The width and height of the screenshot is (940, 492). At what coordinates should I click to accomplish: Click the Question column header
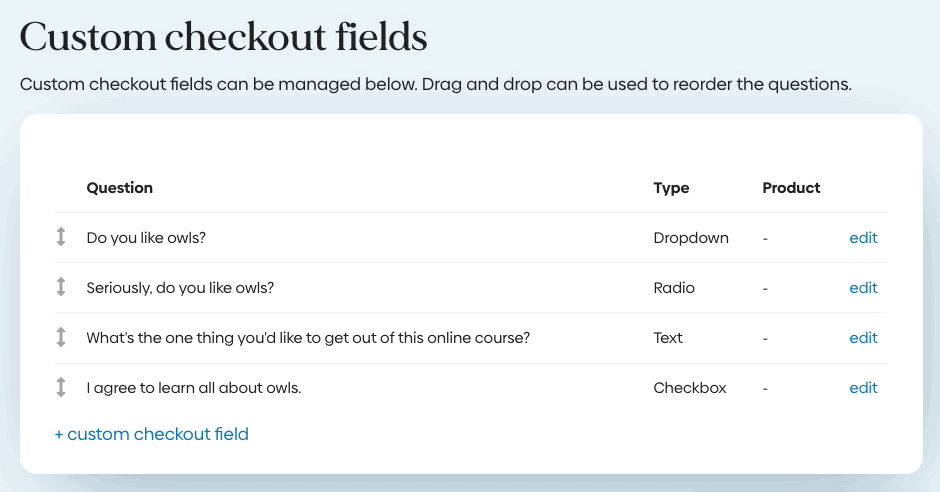(120, 188)
